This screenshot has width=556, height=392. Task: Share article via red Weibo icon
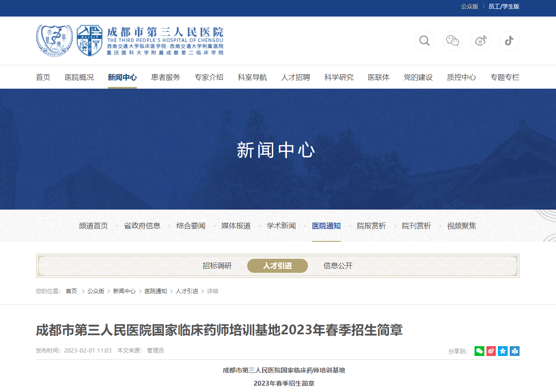tap(491, 351)
